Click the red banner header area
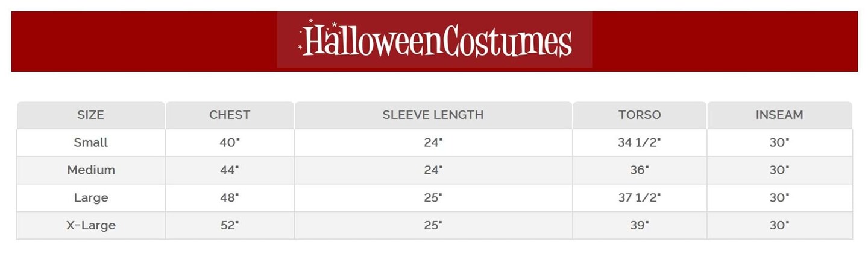Screen dimensions: 868x256 [723, 41]
